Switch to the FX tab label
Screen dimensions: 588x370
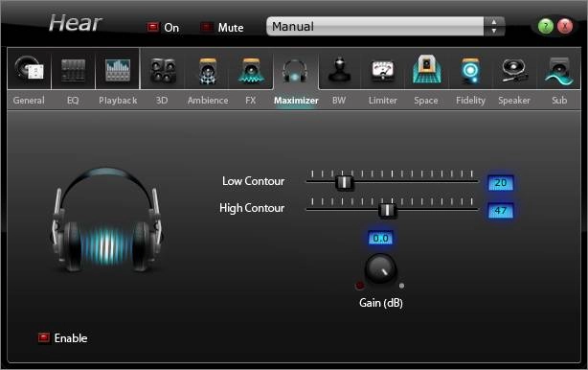(x=251, y=101)
